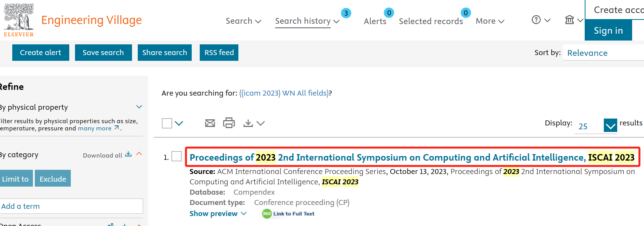Expand the By physical property section
The height and width of the screenshot is (226, 644).
pos(139,107)
